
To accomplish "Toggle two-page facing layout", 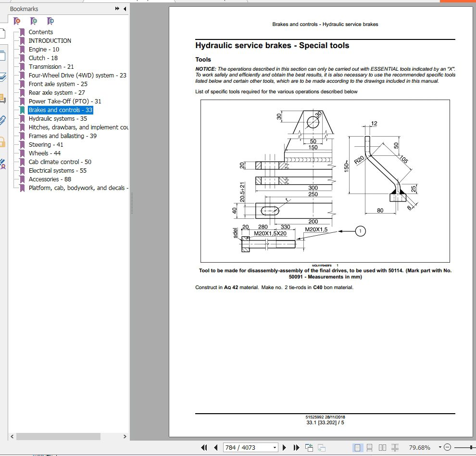I will (382, 447).
